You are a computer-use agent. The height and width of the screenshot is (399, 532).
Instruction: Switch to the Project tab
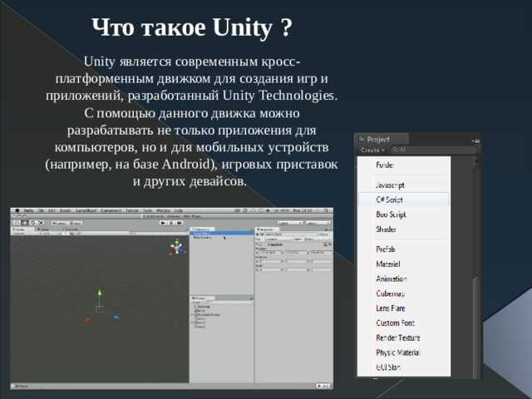pos(382,139)
